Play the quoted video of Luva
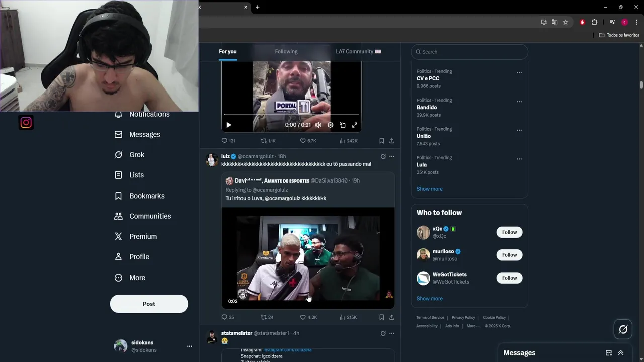644x362 pixels. pyautogui.click(x=308, y=257)
